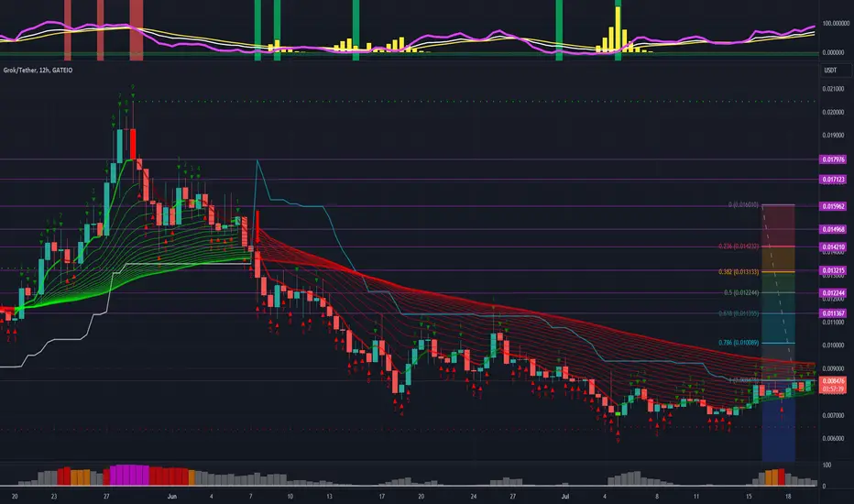This screenshot has width=854, height=504.
Task: Click the 0.007000 price axis tick
Action: [x=834, y=416]
